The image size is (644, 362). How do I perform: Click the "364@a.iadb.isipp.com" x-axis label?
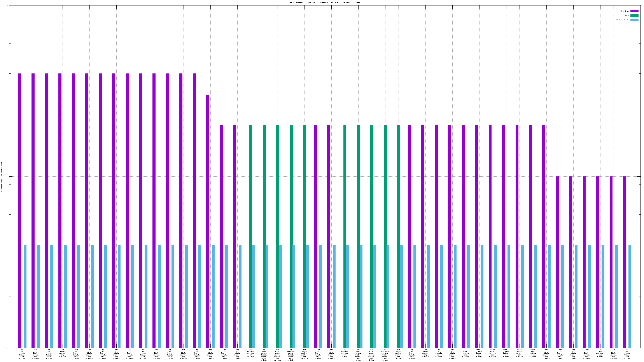pos(533,353)
